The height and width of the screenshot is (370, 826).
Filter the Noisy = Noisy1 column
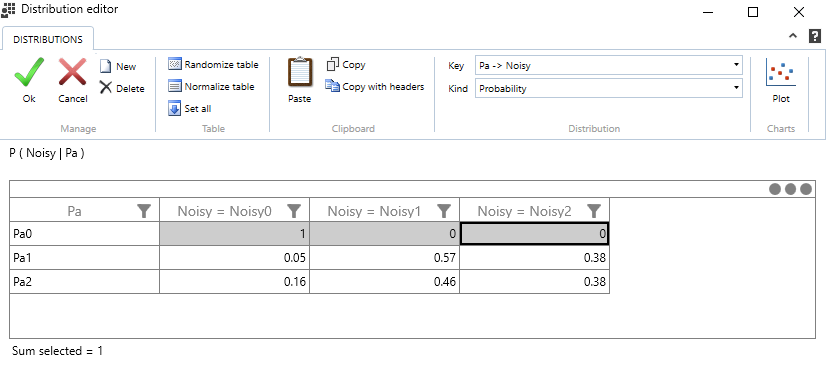pyautogui.click(x=444, y=211)
